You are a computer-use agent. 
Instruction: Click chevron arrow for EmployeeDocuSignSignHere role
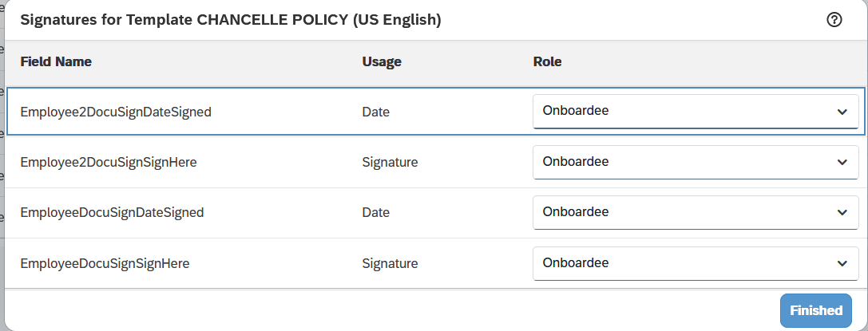click(x=842, y=263)
